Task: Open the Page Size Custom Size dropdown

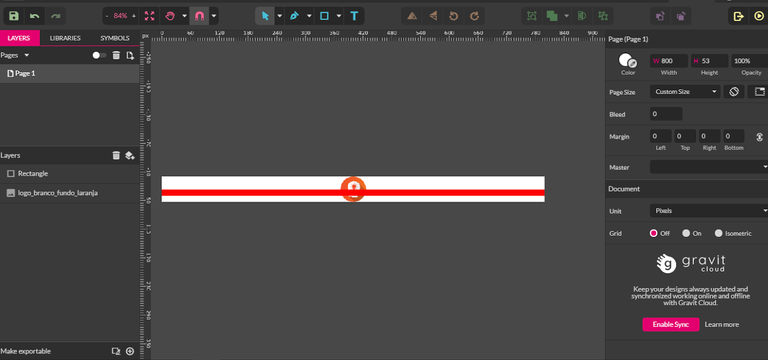Action: pyautogui.click(x=685, y=92)
